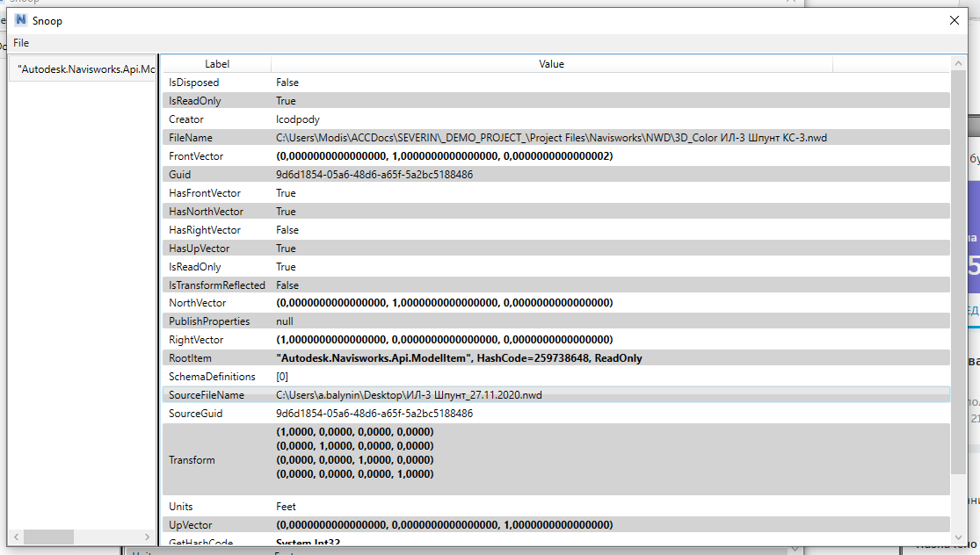Click the tree panel horizontal scrollbar thumb
The height and width of the screenshot is (555, 980).
click(48, 537)
